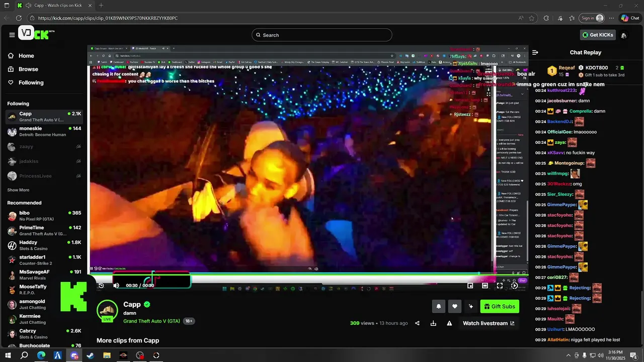Open recommended channel PrimeTime

tap(44, 231)
